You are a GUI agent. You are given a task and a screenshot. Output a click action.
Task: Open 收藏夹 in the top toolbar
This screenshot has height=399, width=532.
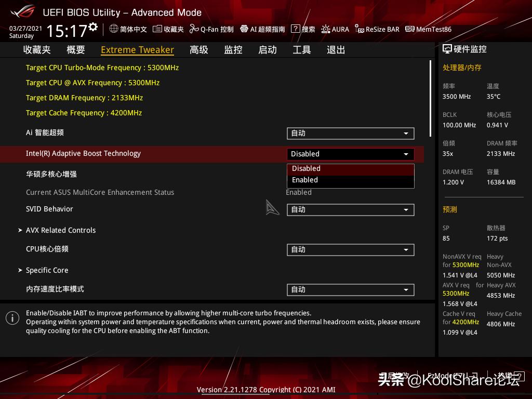[168, 29]
